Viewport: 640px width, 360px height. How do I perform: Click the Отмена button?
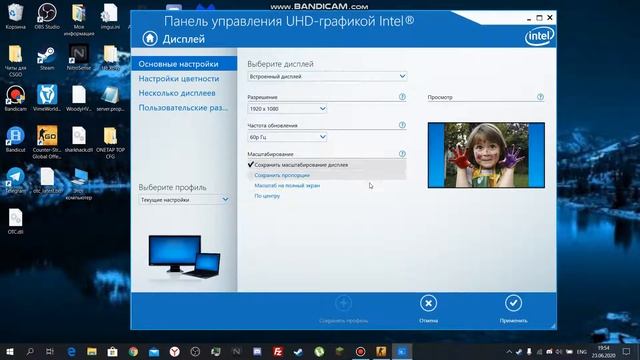tap(428, 309)
